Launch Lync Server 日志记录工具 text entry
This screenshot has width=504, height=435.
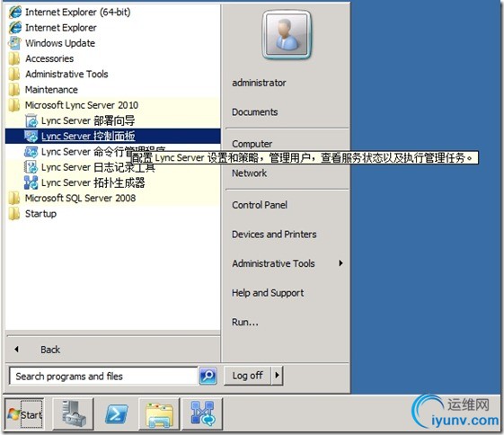tap(98, 167)
